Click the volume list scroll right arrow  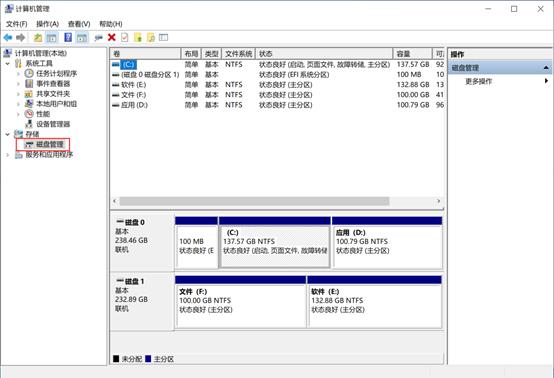[438, 201]
